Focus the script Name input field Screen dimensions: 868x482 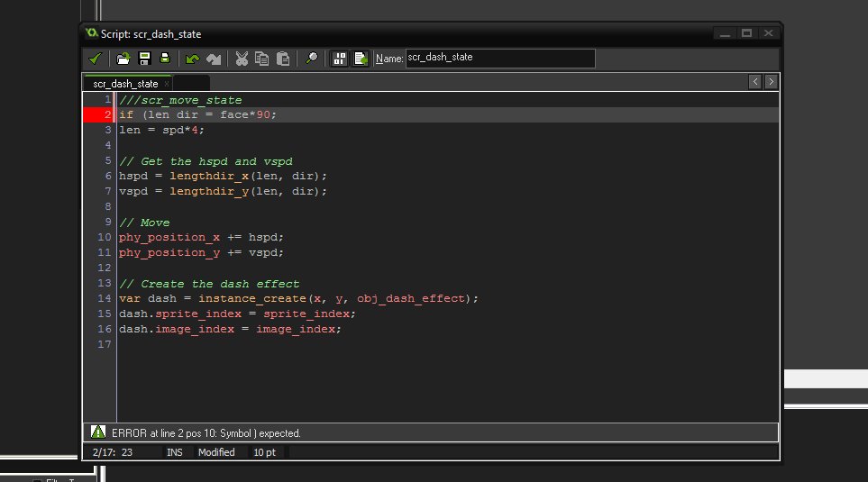[x=500, y=58]
